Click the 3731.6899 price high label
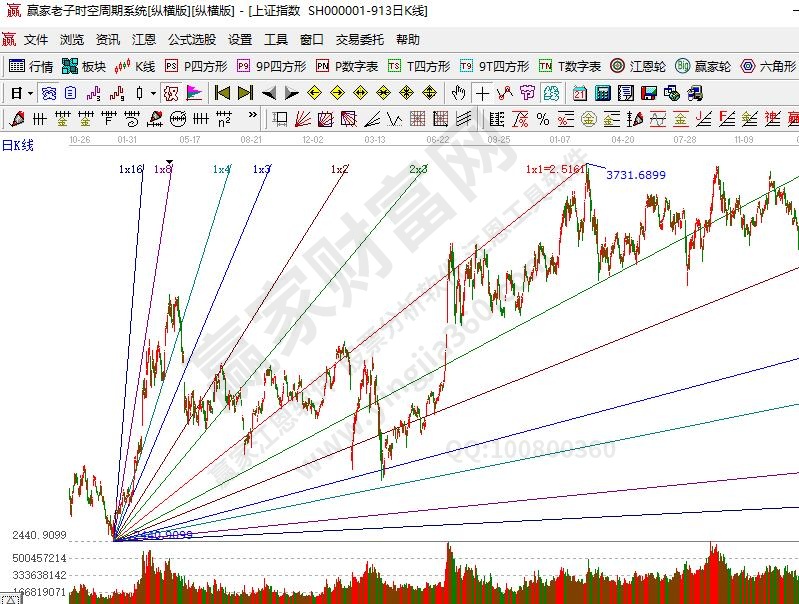799x604 pixels. 635,175
